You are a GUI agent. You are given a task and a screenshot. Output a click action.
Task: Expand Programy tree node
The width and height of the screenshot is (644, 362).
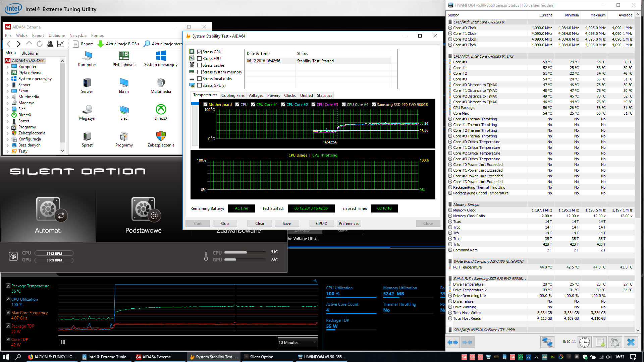pyautogui.click(x=8, y=127)
